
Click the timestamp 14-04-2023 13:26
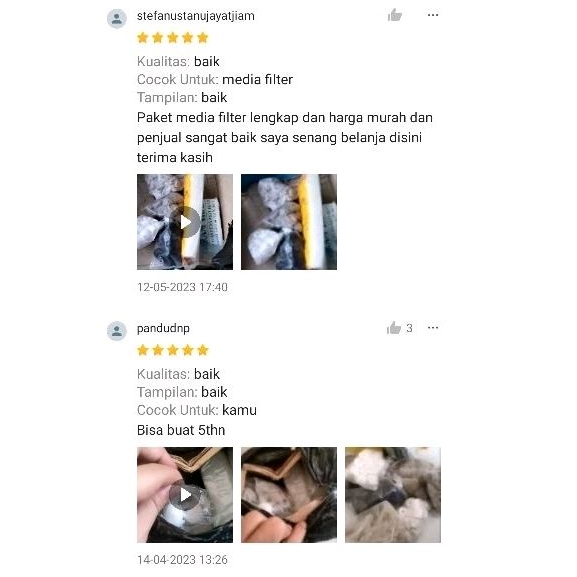[182, 560]
